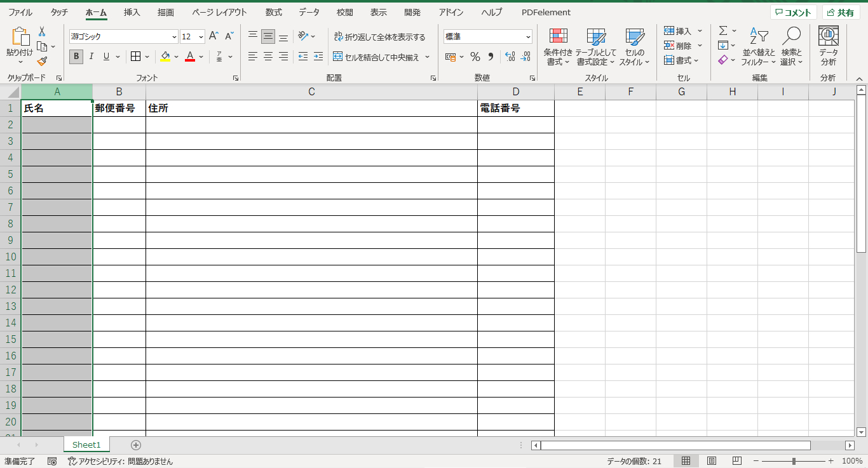
Task: Select the Format Painter brush icon
Action: [x=42, y=62]
